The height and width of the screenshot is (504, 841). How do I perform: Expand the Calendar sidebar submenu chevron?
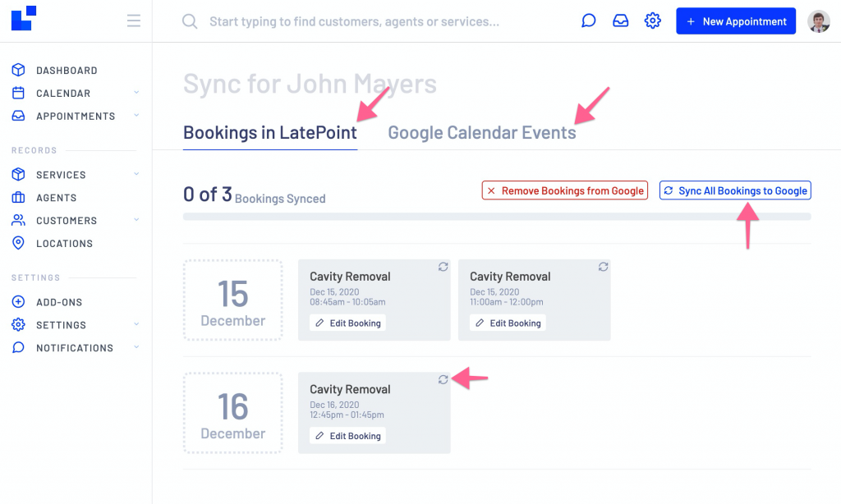click(136, 93)
